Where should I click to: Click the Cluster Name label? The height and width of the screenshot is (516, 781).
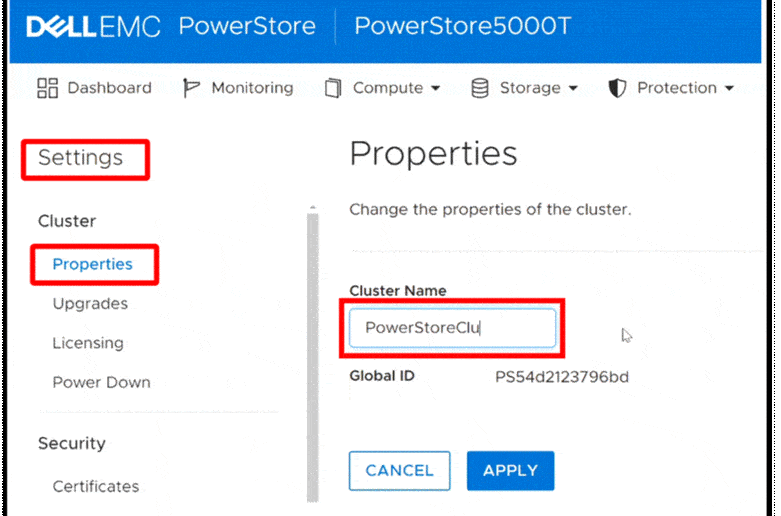pyautogui.click(x=398, y=290)
